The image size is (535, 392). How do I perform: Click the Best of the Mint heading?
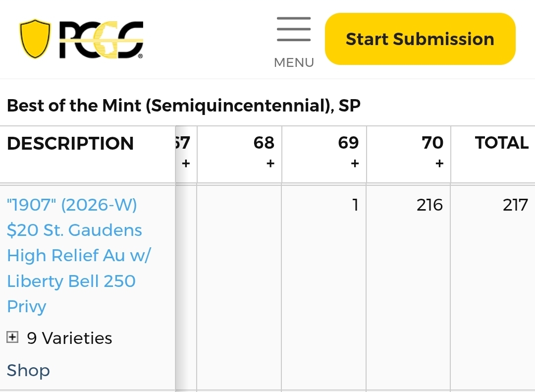point(184,106)
